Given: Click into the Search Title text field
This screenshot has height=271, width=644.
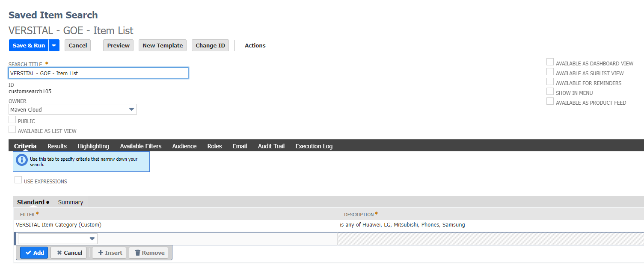Looking at the screenshot, I should click(98, 73).
